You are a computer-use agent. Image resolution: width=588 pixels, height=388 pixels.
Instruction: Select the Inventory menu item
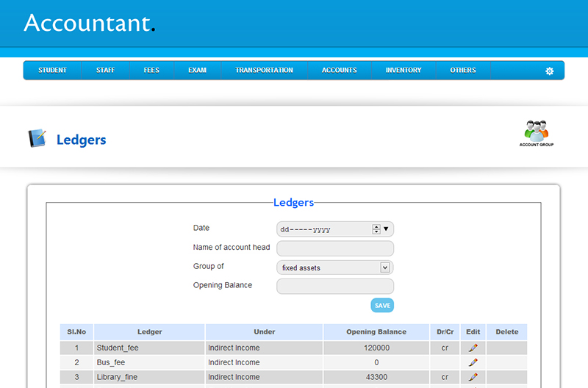click(x=404, y=71)
